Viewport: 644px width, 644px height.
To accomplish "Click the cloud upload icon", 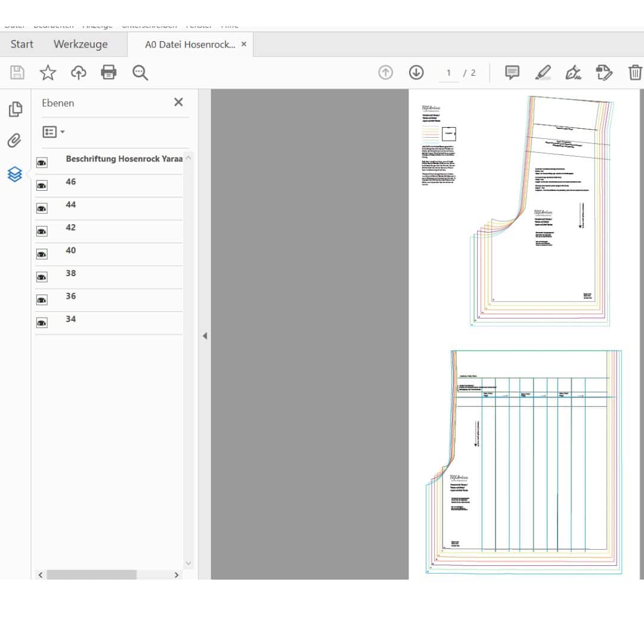I will pos(78,73).
